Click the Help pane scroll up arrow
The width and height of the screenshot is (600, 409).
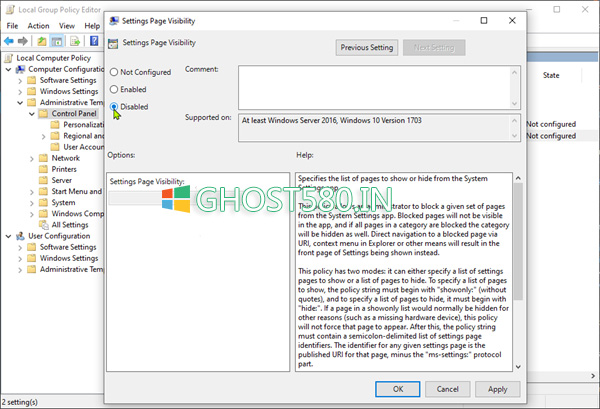[518, 178]
